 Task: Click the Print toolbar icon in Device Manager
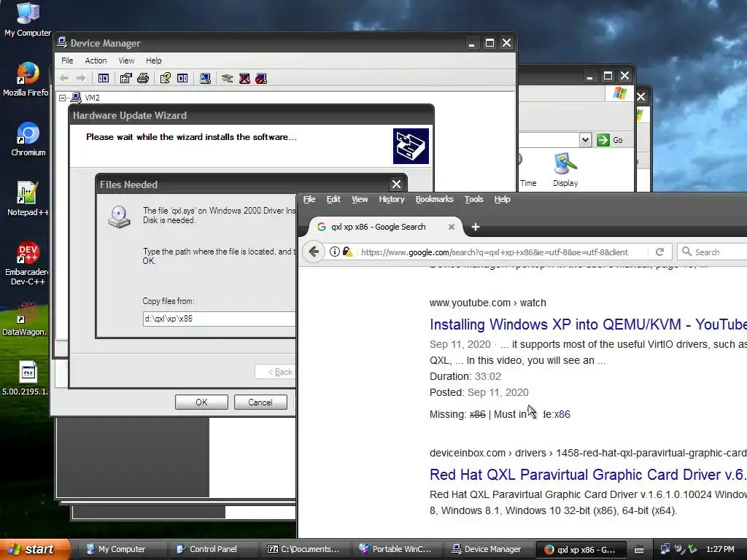(143, 78)
